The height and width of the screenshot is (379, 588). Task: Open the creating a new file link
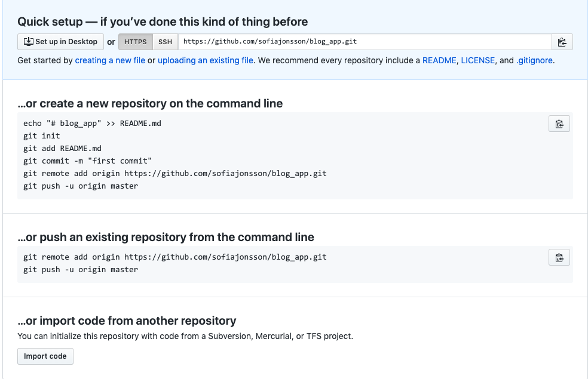coord(109,60)
